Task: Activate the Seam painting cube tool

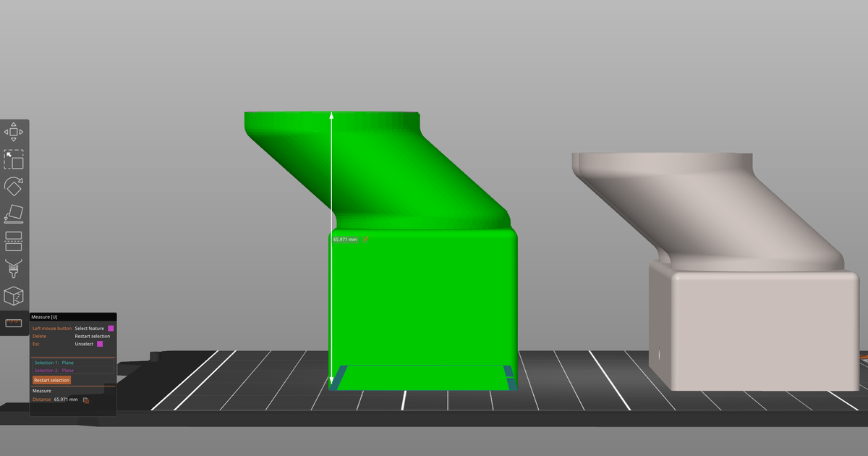Action: point(14,295)
